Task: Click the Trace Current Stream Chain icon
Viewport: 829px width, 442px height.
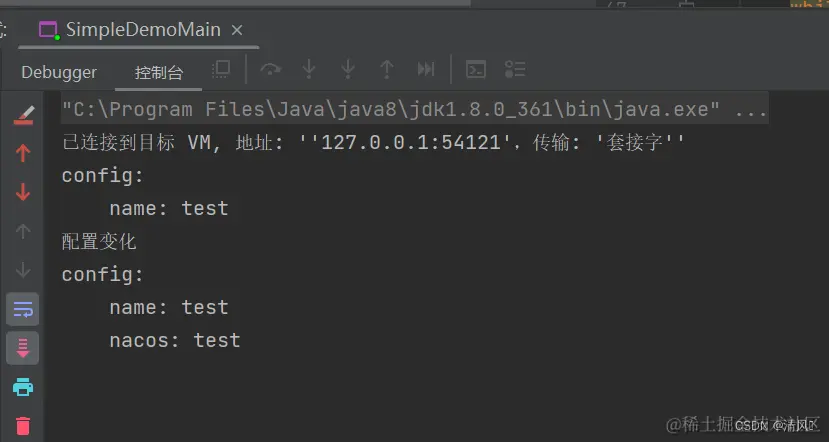Action: (515, 69)
